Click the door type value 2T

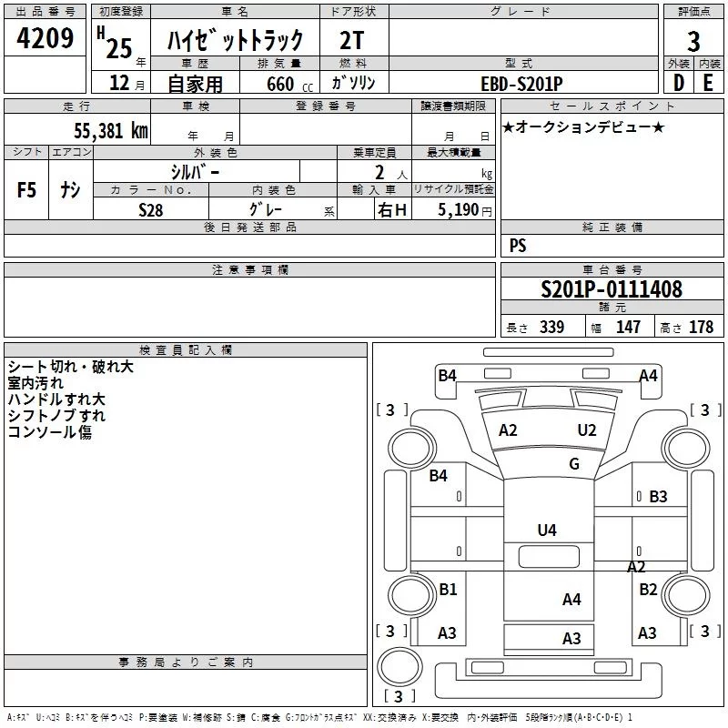pos(352,40)
